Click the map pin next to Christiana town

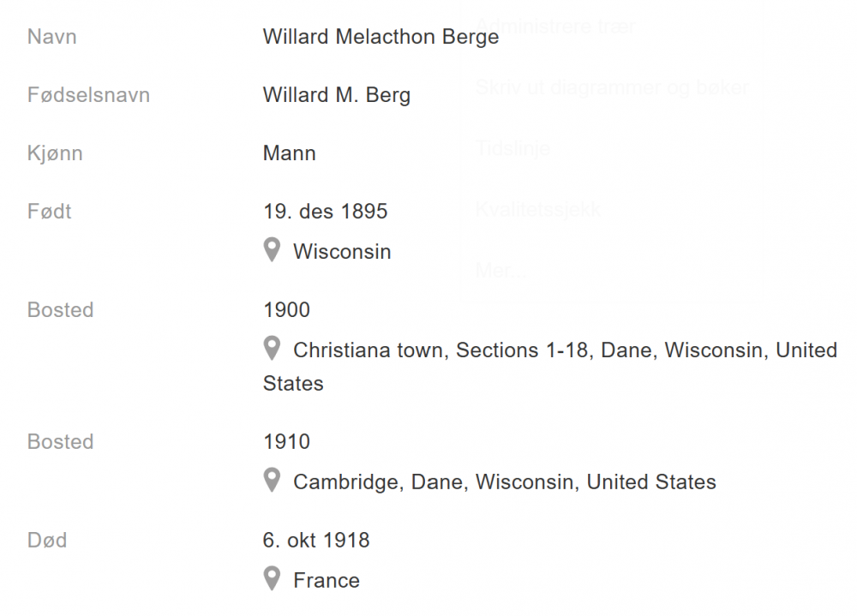[272, 349]
